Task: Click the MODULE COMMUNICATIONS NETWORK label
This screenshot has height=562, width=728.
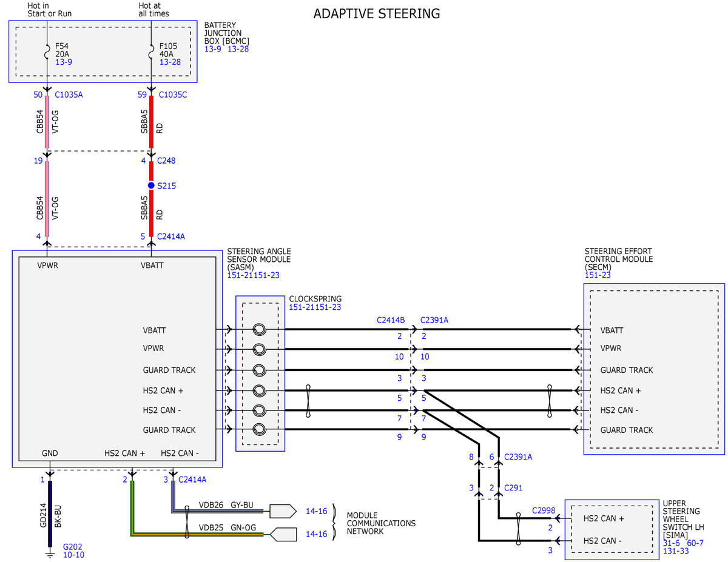Action: [381, 523]
